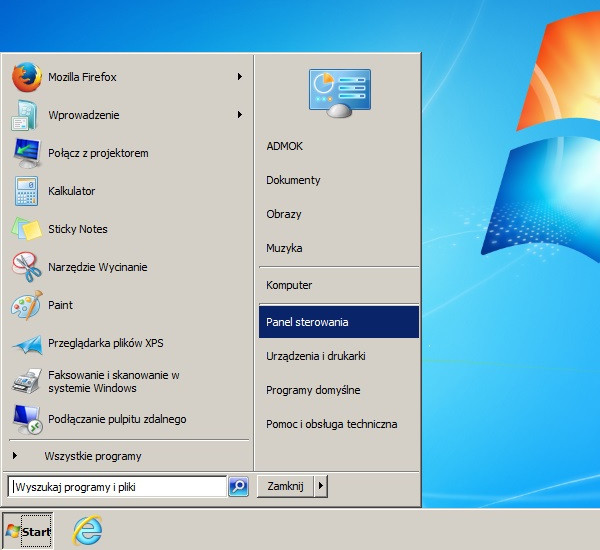The image size is (600, 550).
Task: Click the Wyszukaj programy i pliki field
Action: pos(117,486)
